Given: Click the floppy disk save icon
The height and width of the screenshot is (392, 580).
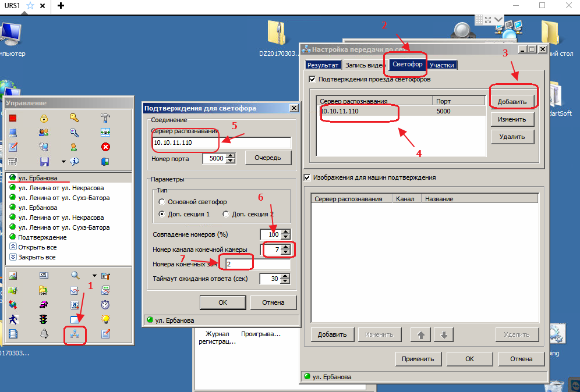Looking at the screenshot, I should click(44, 161).
